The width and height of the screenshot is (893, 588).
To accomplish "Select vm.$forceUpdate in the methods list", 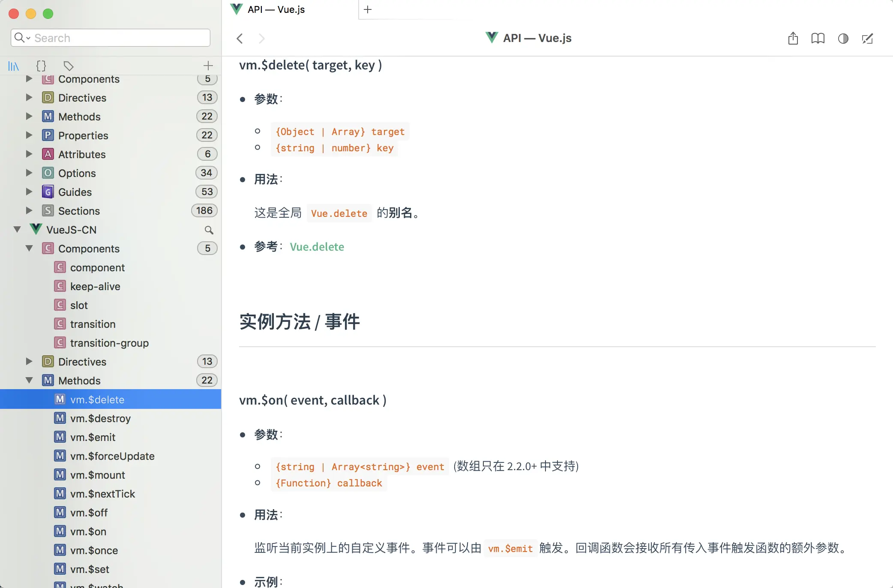I will point(112,456).
